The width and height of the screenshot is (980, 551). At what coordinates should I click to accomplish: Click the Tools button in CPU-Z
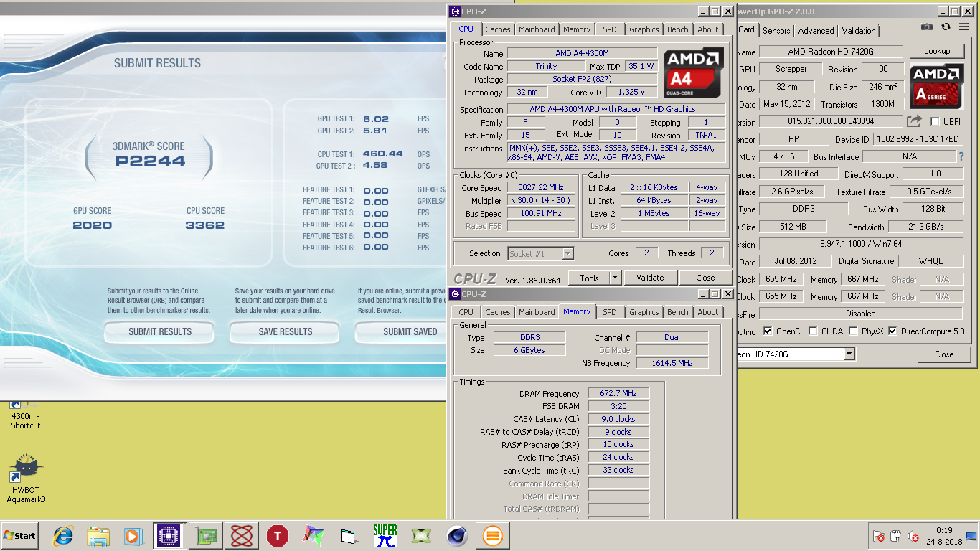589,278
